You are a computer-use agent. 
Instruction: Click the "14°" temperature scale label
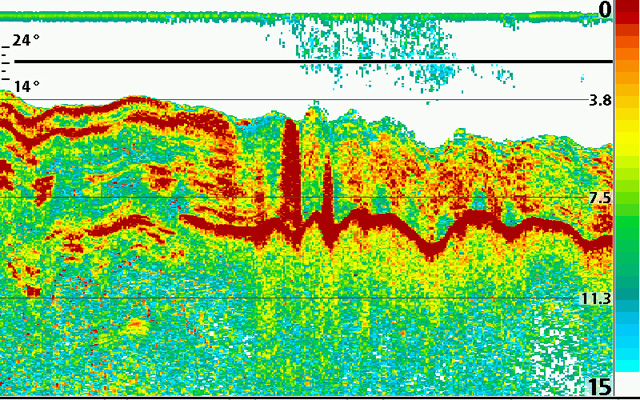pyautogui.click(x=27, y=87)
